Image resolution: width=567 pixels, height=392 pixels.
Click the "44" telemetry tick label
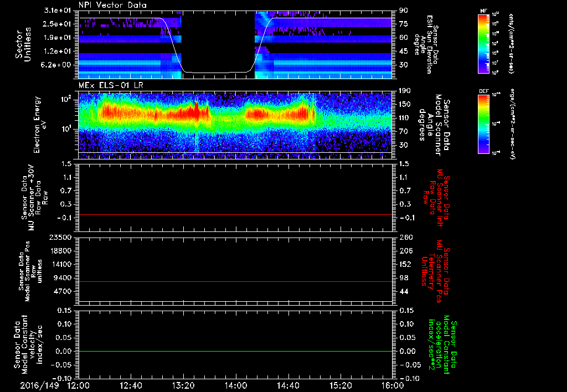tap(403, 291)
